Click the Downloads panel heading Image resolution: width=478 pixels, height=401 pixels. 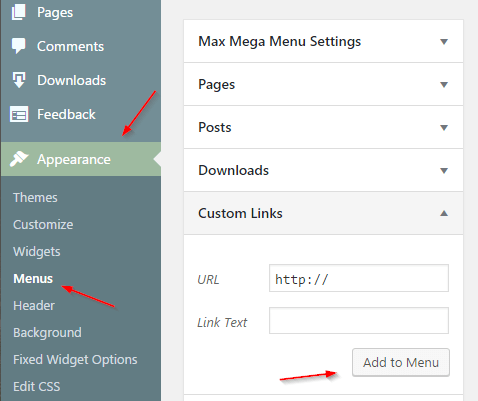(x=233, y=170)
